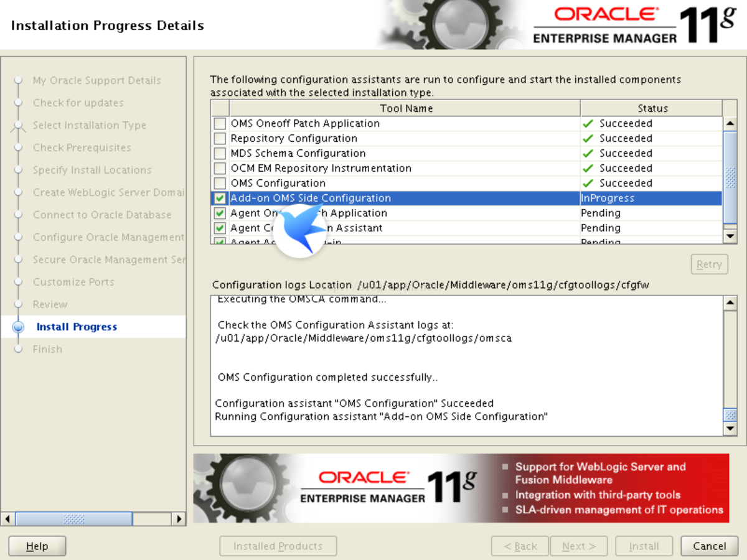Select My Oracle Support Details step

(x=96, y=80)
